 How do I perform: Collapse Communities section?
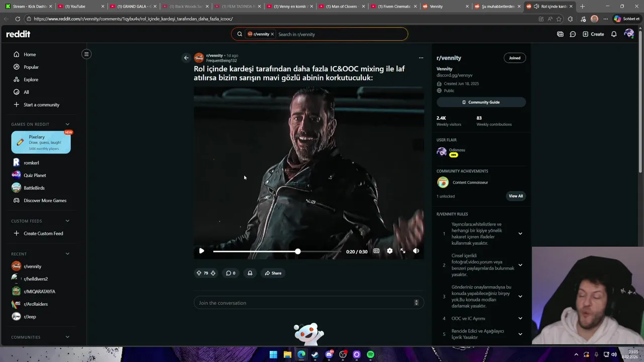(67, 337)
